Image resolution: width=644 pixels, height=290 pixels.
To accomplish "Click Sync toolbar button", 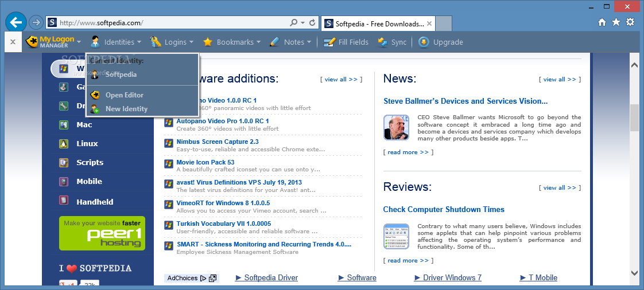I will [392, 42].
